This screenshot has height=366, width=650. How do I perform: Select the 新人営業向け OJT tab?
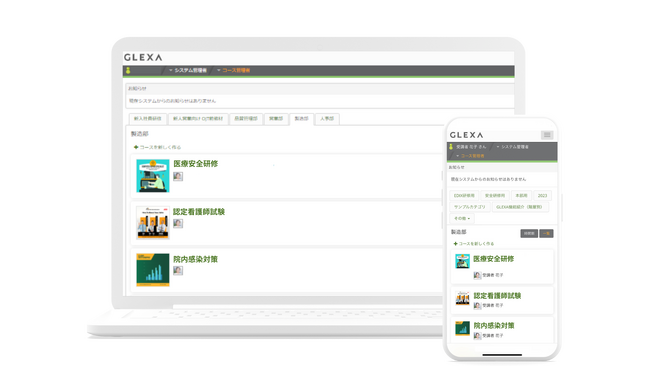click(x=198, y=119)
